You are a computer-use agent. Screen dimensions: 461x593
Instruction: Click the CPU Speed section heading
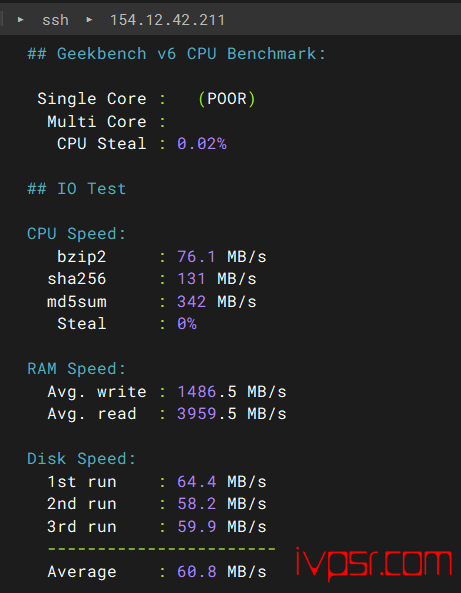tap(76, 234)
